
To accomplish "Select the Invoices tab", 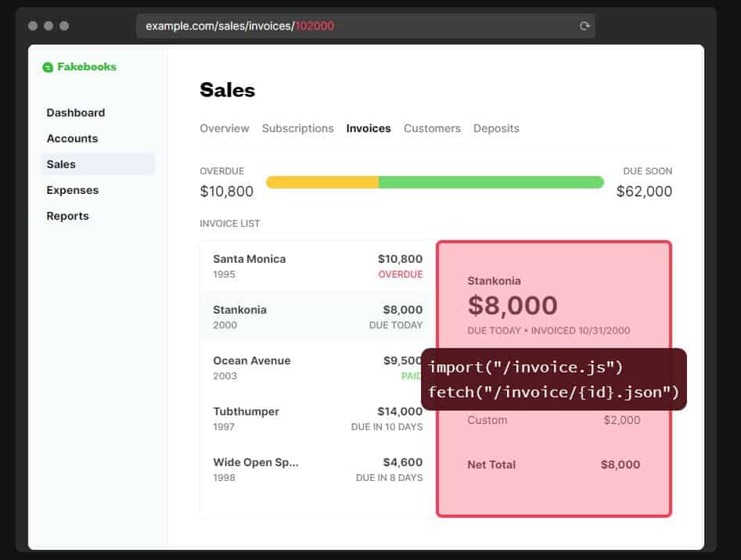I will [368, 128].
